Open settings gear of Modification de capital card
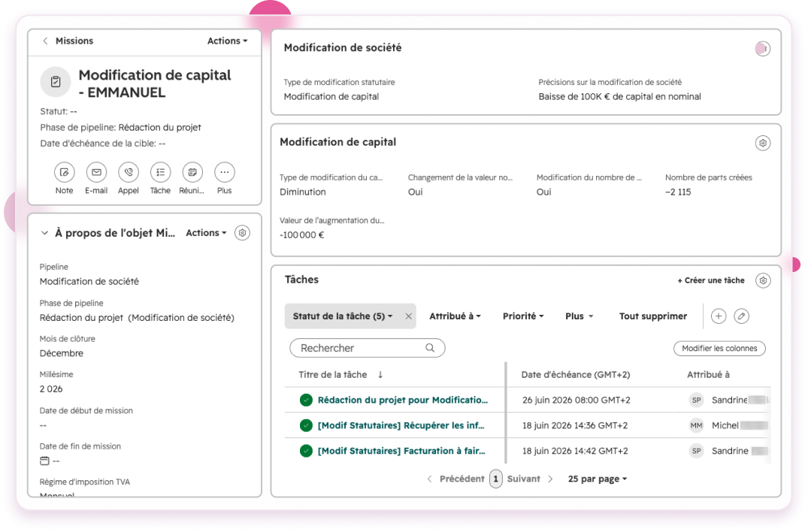The height and width of the screenshot is (532, 808). [x=763, y=143]
